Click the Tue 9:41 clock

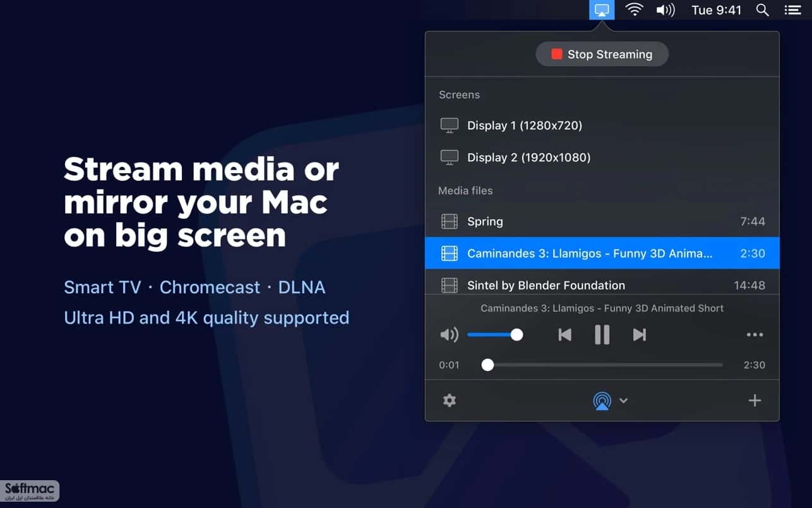(x=717, y=10)
